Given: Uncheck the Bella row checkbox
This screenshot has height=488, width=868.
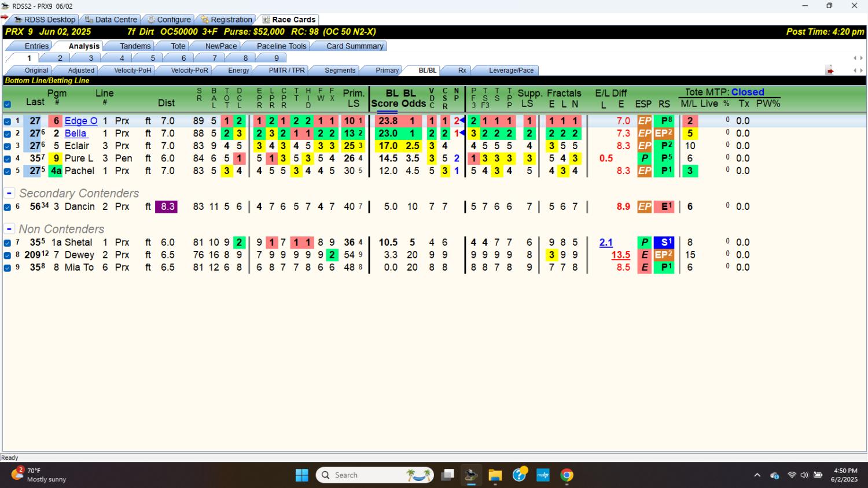Looking at the screenshot, I should pyautogui.click(x=7, y=134).
